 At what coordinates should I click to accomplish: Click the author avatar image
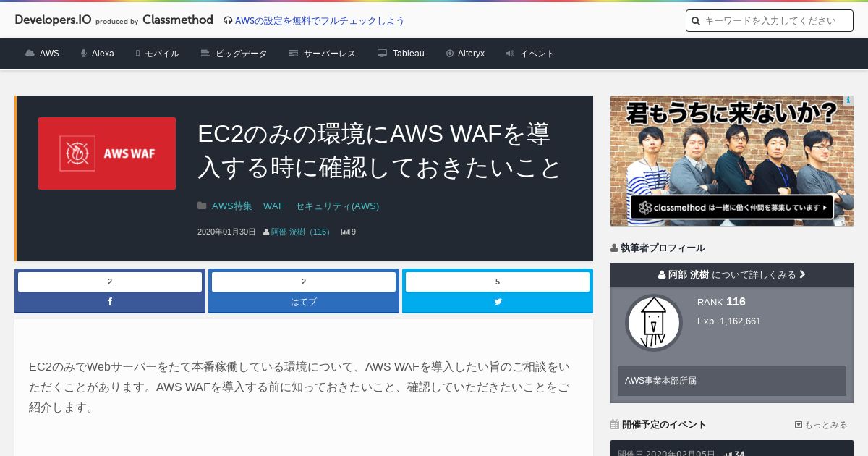(x=654, y=323)
